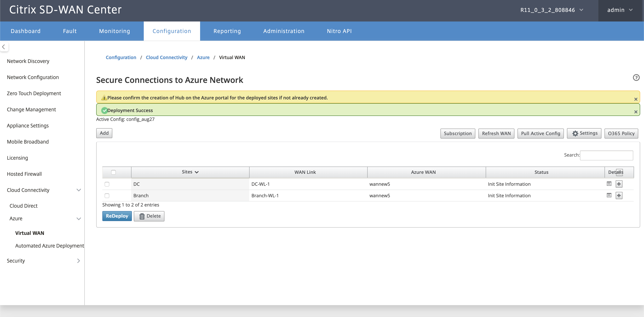Close the Deployment Success message

point(636,112)
